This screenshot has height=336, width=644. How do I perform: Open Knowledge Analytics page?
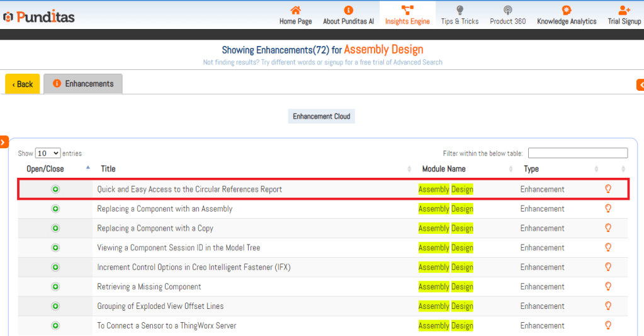(566, 15)
